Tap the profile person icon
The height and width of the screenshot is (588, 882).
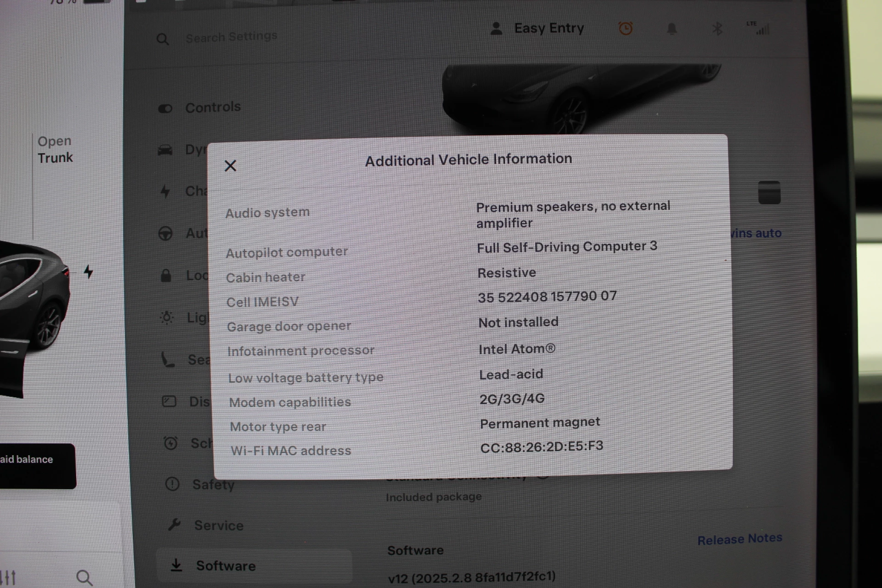pos(496,28)
